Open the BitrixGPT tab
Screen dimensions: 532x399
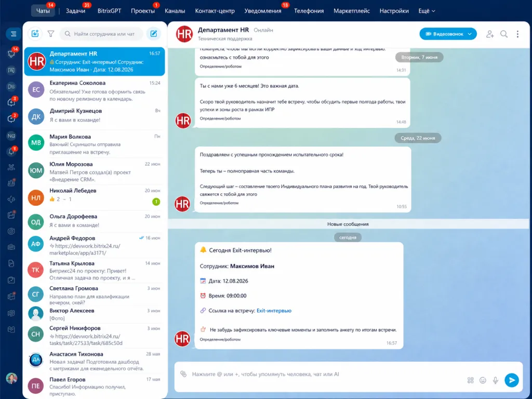tap(109, 11)
